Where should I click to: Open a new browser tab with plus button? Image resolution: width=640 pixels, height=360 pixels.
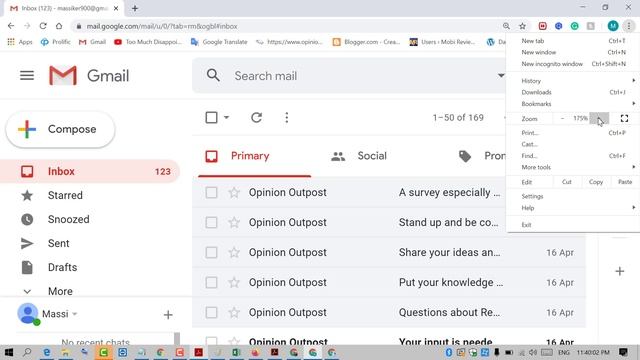[x=135, y=8]
